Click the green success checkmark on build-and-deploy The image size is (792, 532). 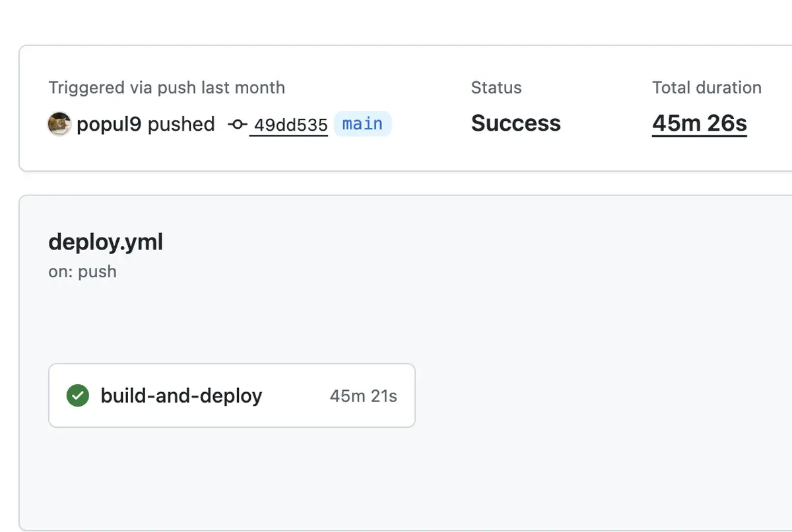pyautogui.click(x=77, y=395)
